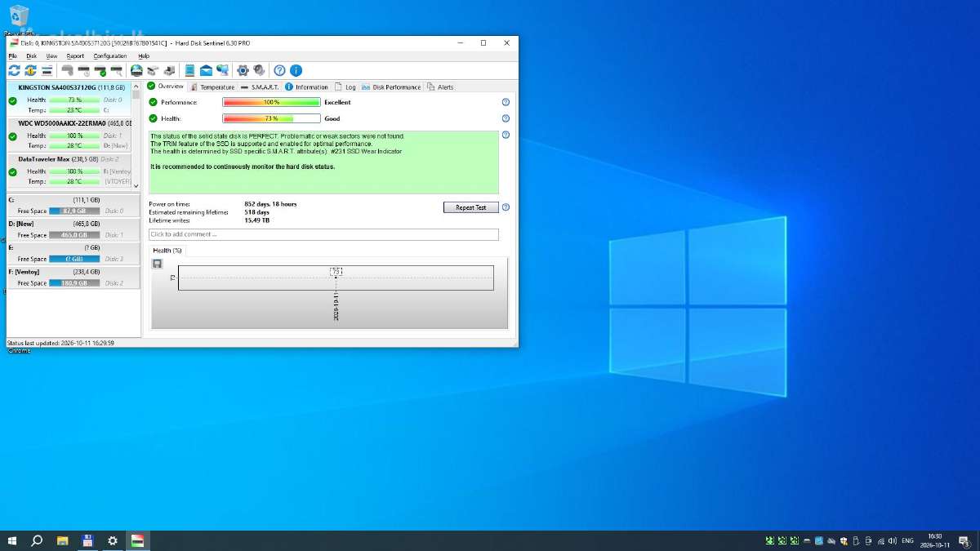Click disk list scrollbar up arrow
Viewport: 980px width, 551px height.
coord(136,85)
